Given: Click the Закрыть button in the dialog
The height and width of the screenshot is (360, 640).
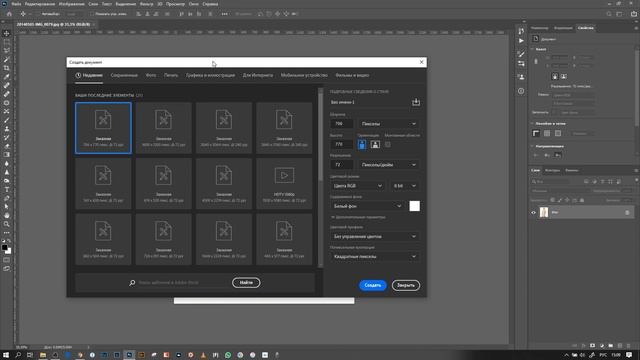Looking at the screenshot, I should [x=406, y=285].
